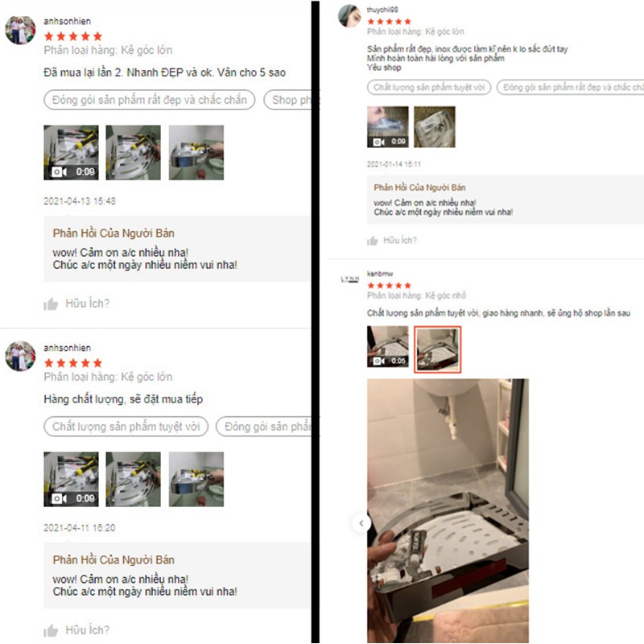This screenshot has width=644, height=644.
Task: Open anhsonhien's avatar on the top review
Action: 20,30
